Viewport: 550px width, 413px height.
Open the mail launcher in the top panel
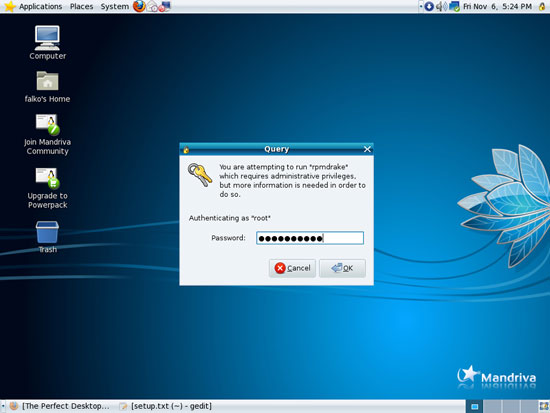point(152,6)
